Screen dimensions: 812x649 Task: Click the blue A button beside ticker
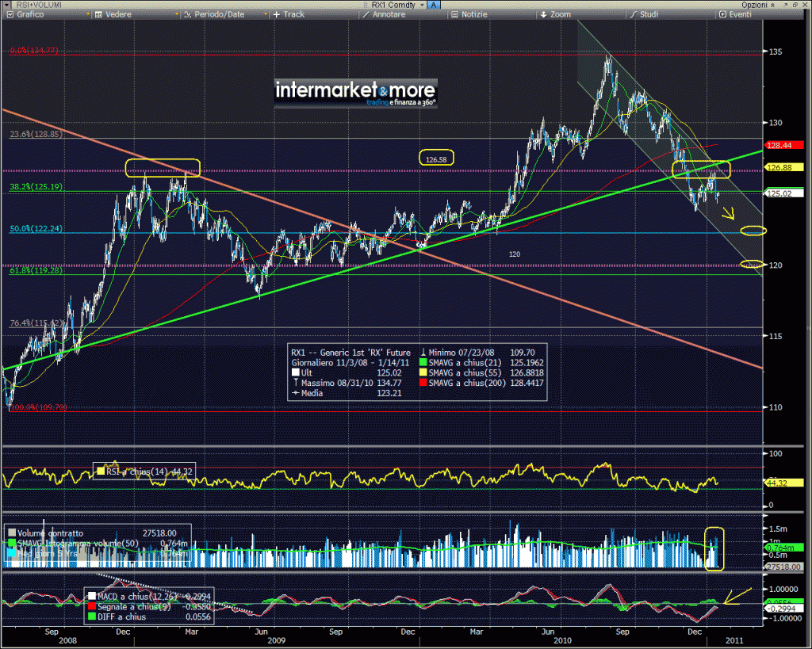point(435,5)
